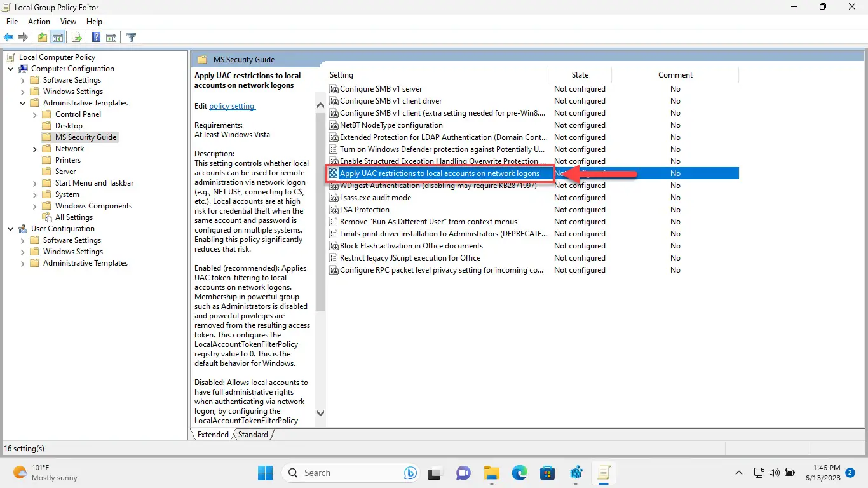
Task: Open the notification badge showing 2
Action: [x=850, y=473]
